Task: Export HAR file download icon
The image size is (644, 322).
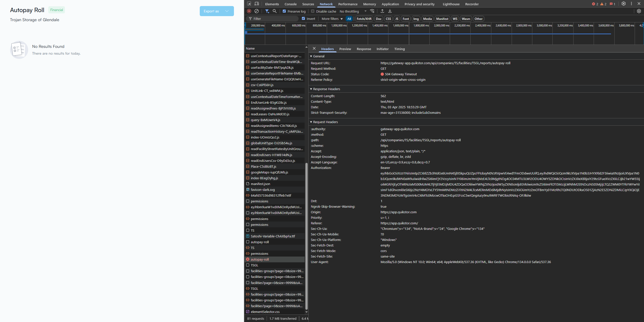Action: [x=390, y=11]
